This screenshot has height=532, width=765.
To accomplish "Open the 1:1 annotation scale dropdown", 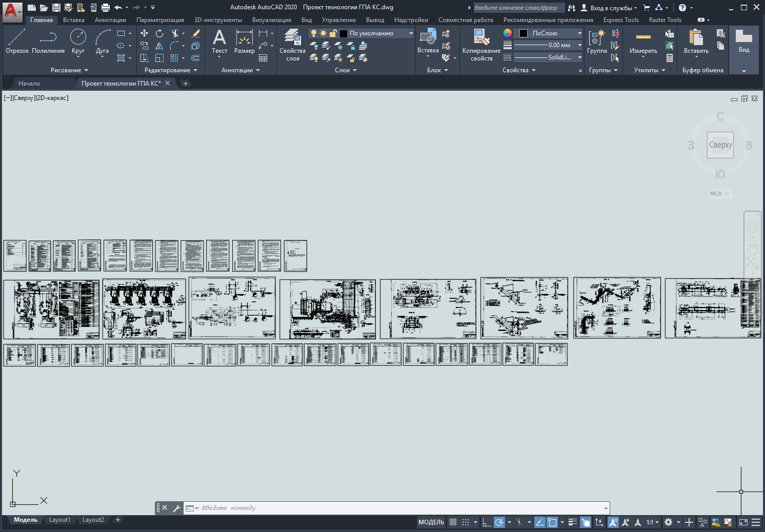I will [652, 522].
